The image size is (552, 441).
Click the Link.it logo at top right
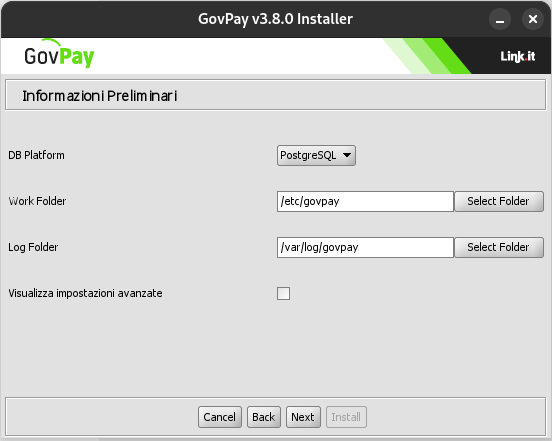tap(518, 56)
